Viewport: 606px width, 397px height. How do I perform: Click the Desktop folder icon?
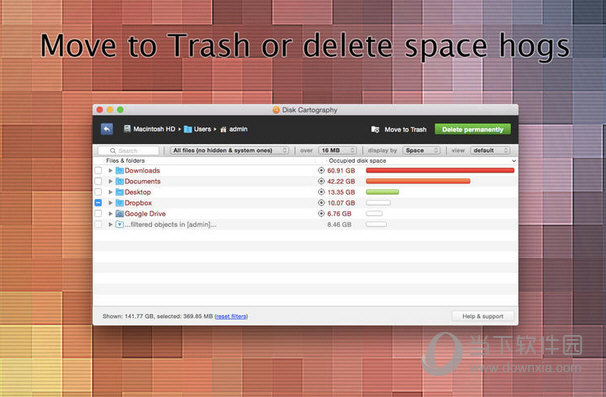tap(119, 192)
